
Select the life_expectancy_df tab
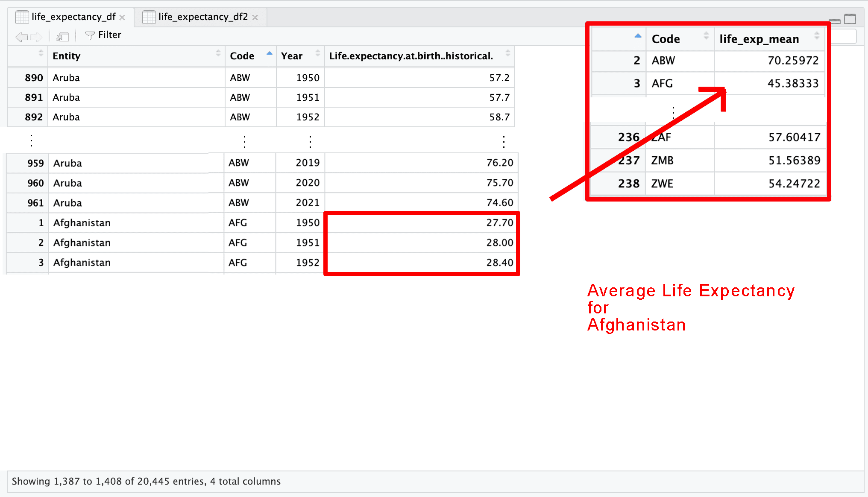[73, 17]
